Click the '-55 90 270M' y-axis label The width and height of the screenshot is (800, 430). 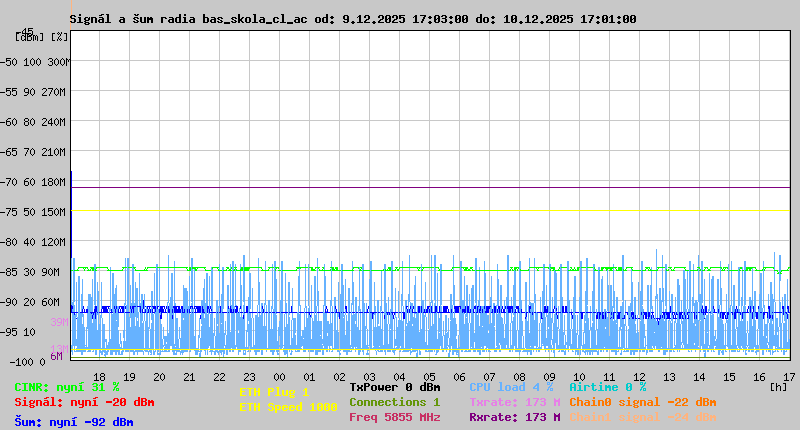pos(34,92)
